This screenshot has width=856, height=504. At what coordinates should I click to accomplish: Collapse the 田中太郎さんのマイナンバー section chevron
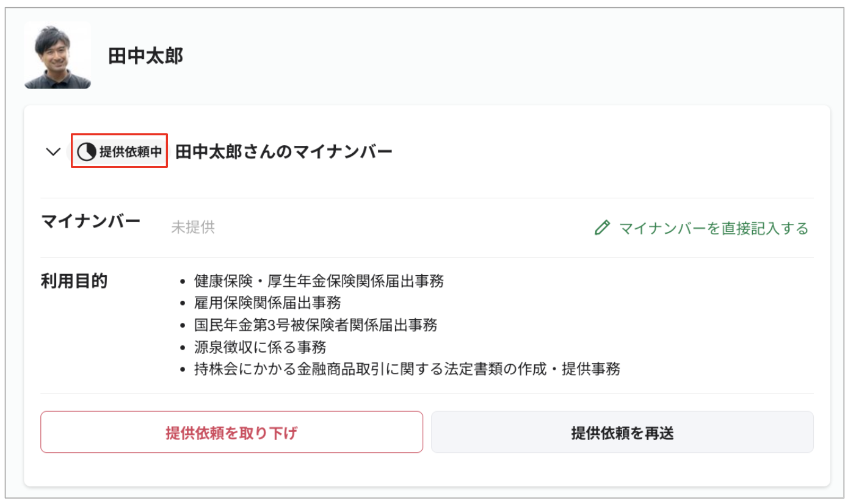[x=53, y=151]
